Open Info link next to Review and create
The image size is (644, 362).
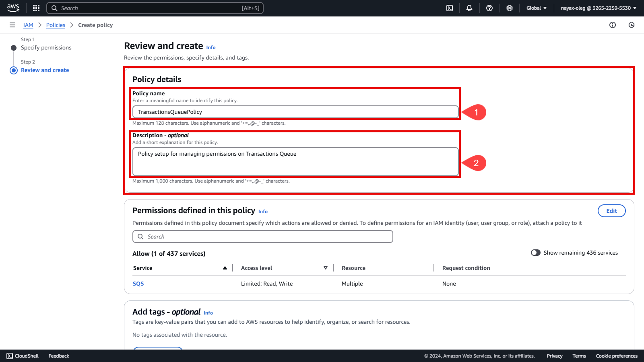[x=211, y=47]
